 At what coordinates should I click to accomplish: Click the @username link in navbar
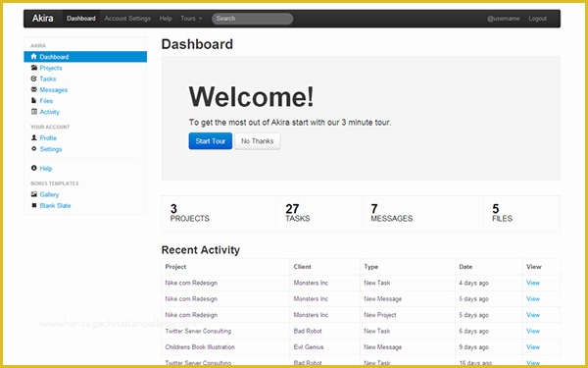[x=504, y=19]
